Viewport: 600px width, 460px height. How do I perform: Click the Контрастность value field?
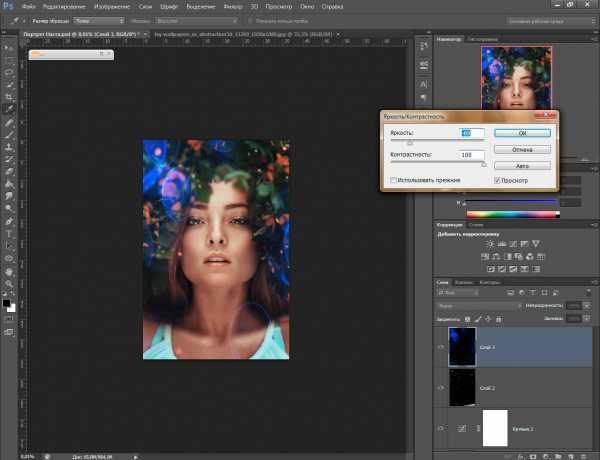pos(471,155)
